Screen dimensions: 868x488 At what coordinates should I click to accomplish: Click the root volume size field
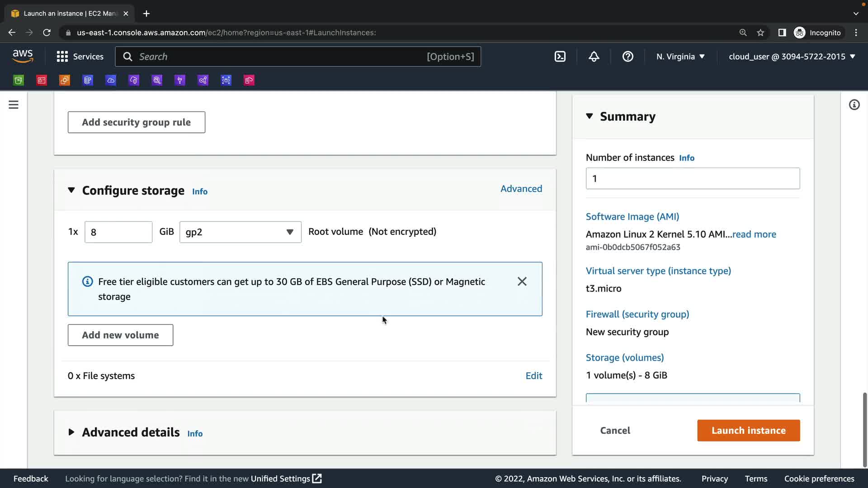(x=118, y=232)
